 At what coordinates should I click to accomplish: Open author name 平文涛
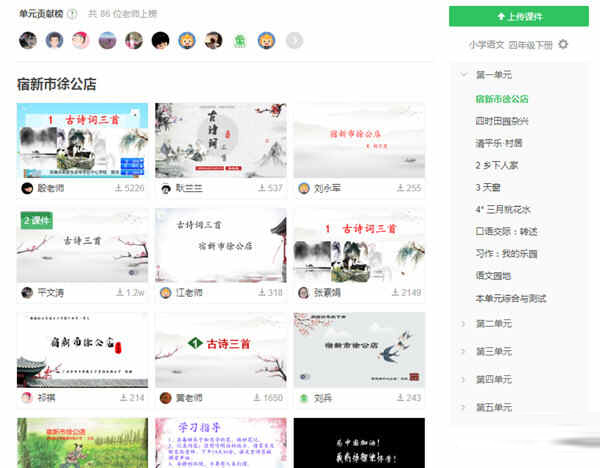coord(51,293)
